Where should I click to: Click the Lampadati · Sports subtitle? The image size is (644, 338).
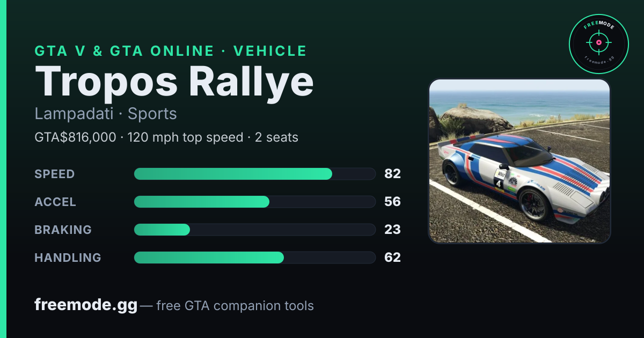pyautogui.click(x=106, y=114)
